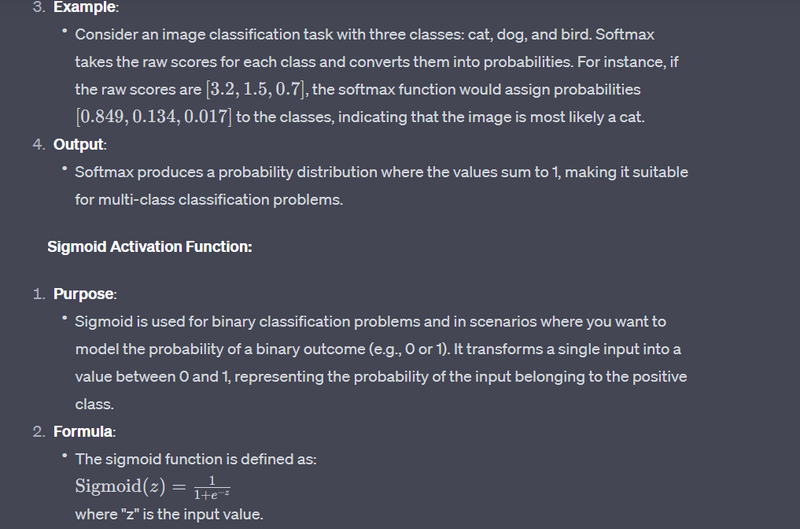800x529 pixels.
Task: Click the 'Sigmoid Activation Function:' heading
Action: click(x=149, y=246)
